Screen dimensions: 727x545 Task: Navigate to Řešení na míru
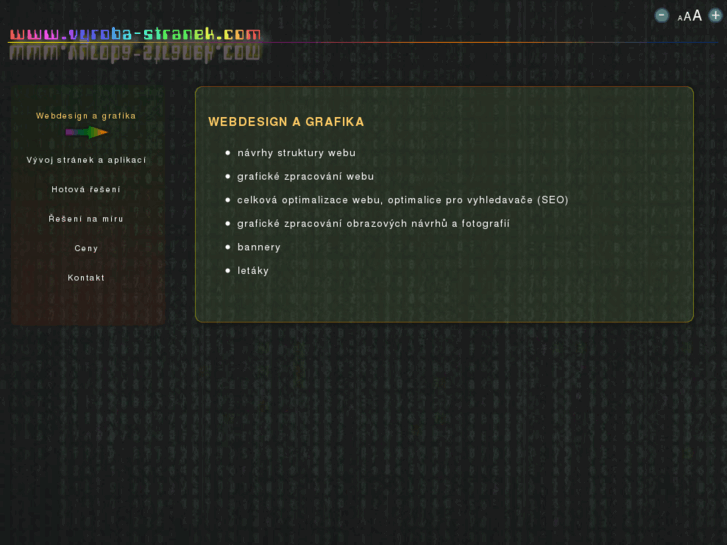point(86,219)
